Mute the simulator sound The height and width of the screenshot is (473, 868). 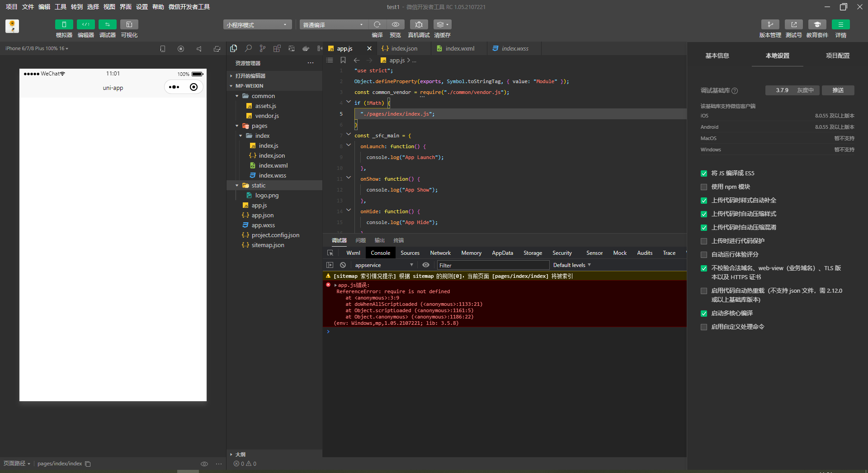[x=199, y=49]
